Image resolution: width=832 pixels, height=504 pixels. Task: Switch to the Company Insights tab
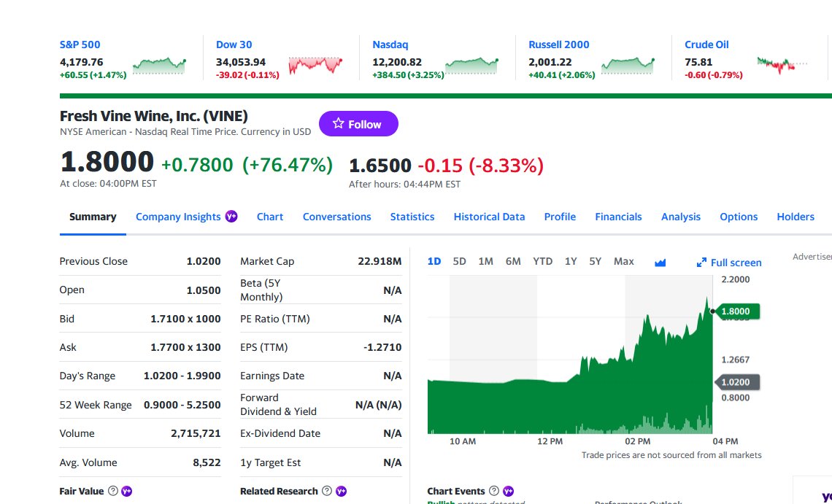pos(178,217)
